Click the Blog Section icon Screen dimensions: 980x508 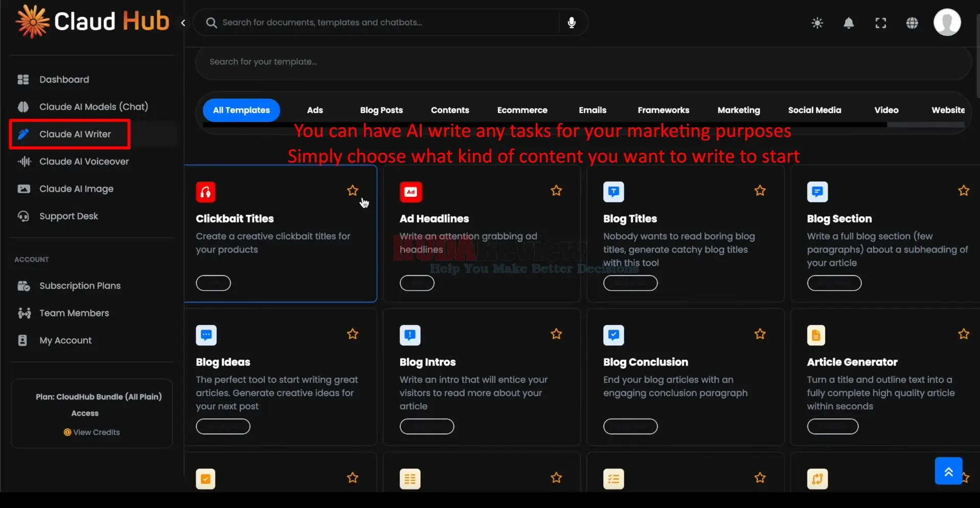[817, 192]
